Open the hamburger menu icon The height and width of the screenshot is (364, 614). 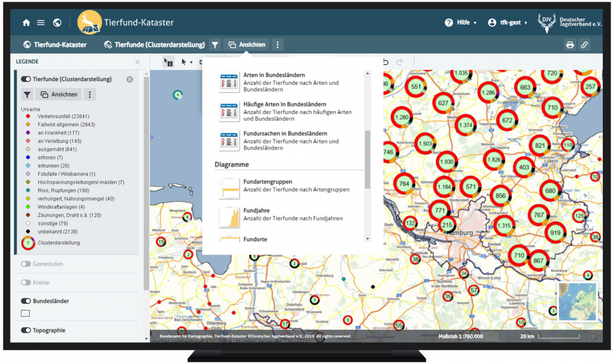[41, 23]
